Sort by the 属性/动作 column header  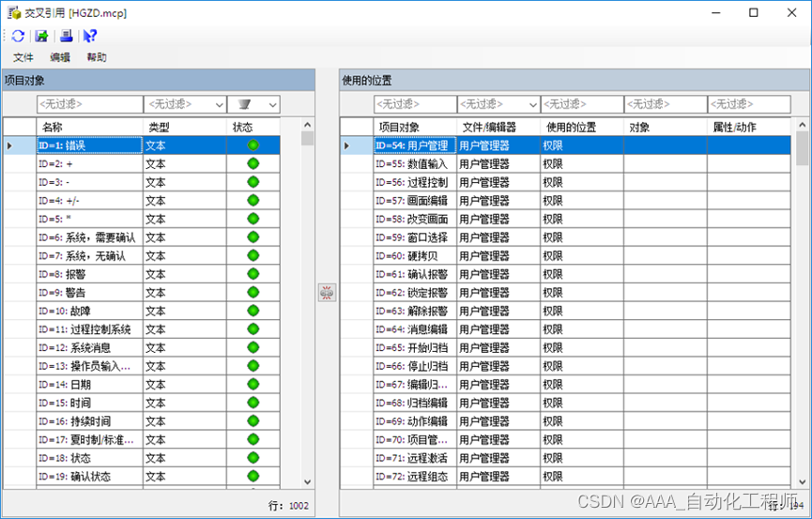[x=749, y=127]
